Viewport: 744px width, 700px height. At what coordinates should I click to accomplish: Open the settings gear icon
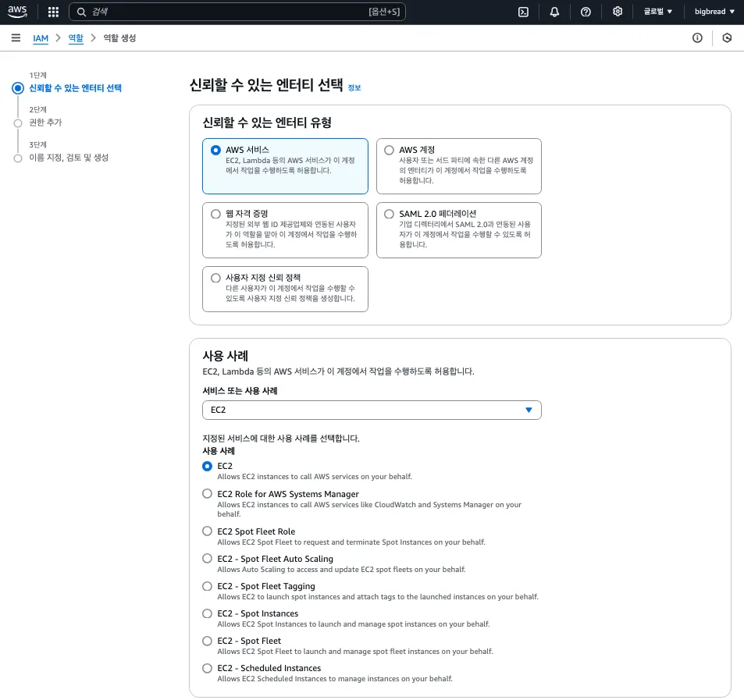point(618,12)
